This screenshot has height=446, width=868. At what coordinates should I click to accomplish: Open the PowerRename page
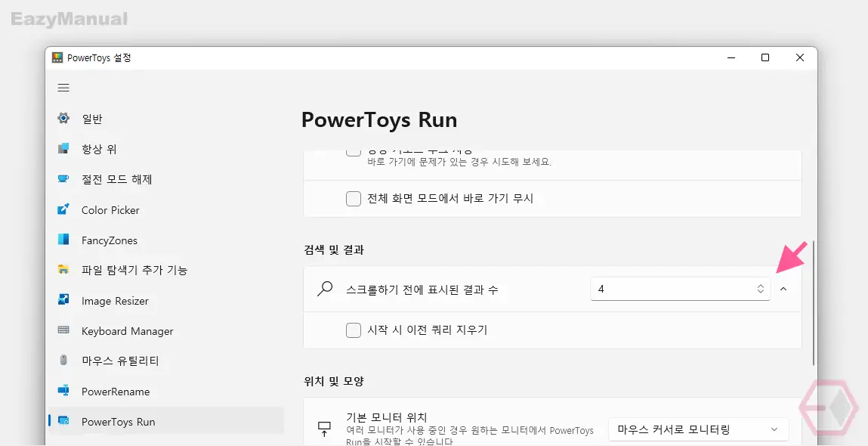tap(166, 392)
